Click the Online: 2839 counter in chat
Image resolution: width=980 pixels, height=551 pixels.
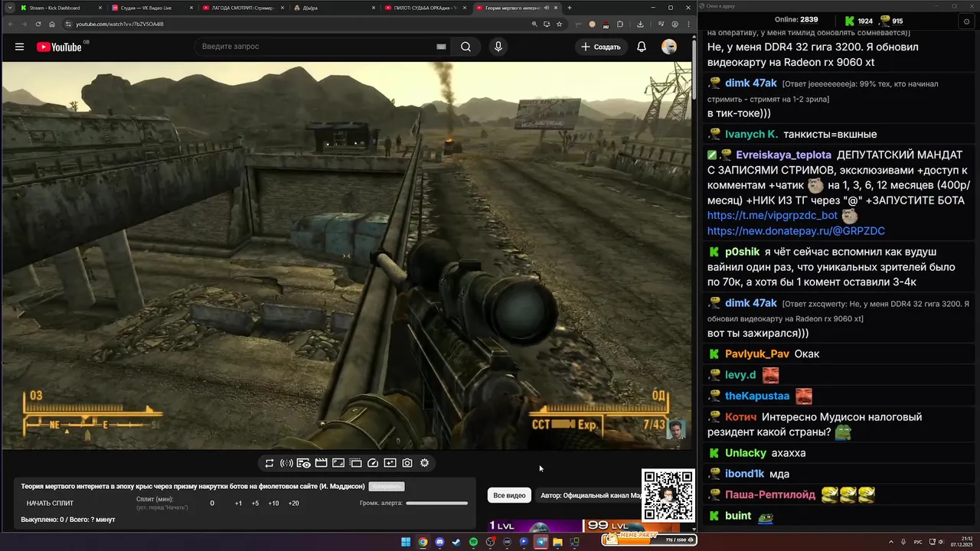(796, 20)
